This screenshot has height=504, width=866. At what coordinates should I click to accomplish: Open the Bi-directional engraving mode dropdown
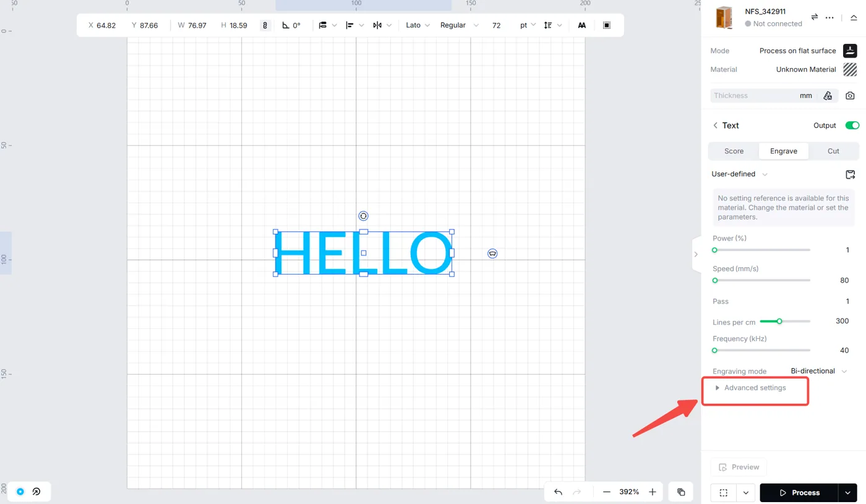click(819, 371)
